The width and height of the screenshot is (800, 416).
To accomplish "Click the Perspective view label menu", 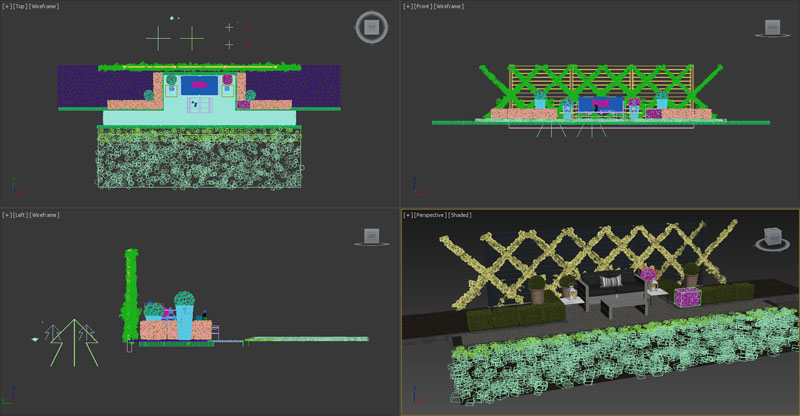I will point(430,214).
